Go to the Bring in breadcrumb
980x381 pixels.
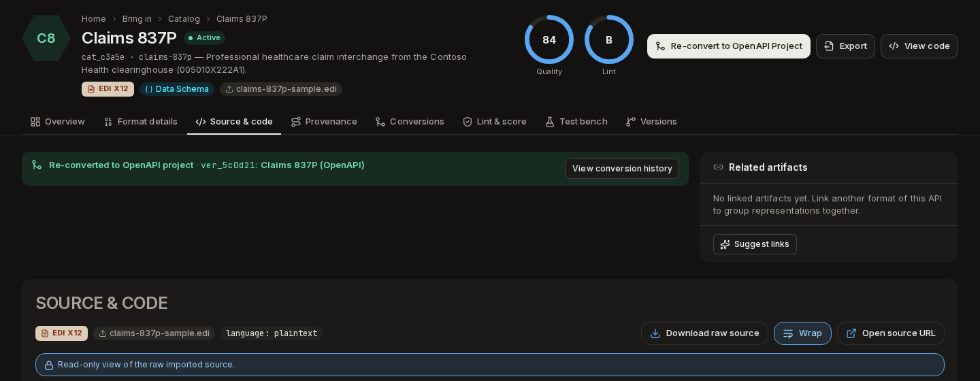tap(137, 19)
